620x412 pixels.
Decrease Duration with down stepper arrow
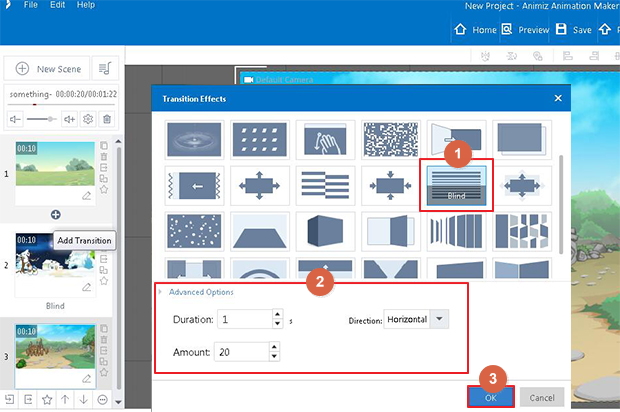pyautogui.click(x=278, y=323)
